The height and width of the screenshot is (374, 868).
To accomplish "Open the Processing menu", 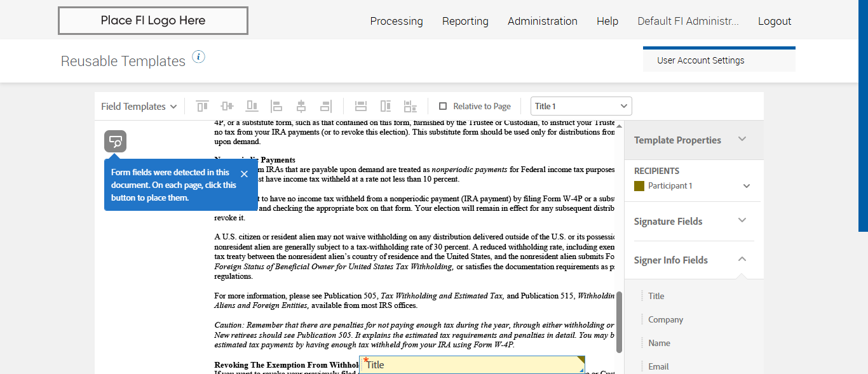I will point(397,21).
